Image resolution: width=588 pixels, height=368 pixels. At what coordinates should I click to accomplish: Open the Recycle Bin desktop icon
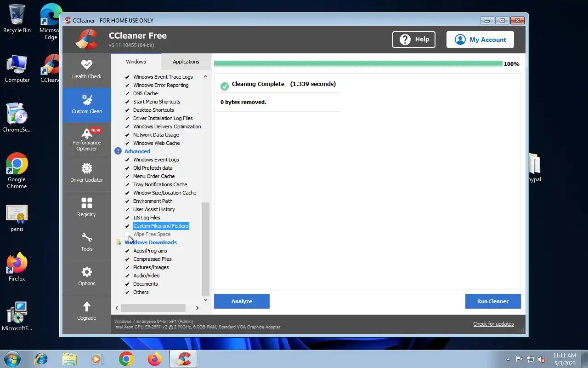click(17, 19)
